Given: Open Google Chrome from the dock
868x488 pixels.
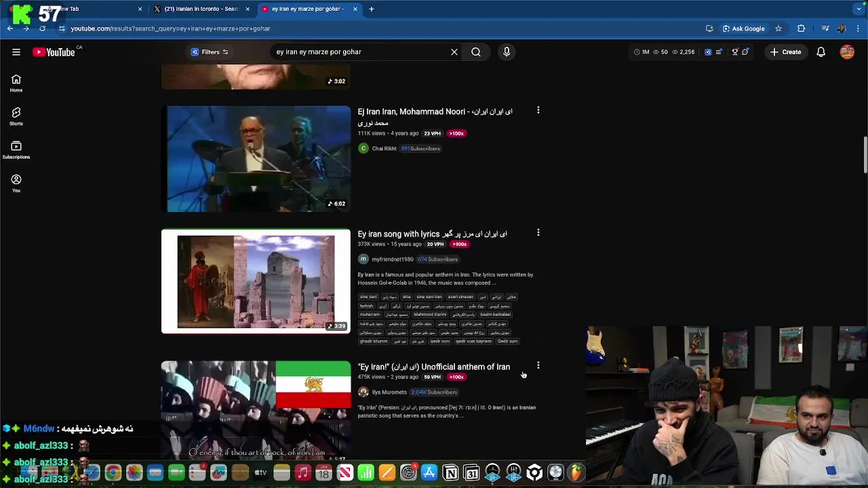Looking at the screenshot, I should tap(113, 472).
